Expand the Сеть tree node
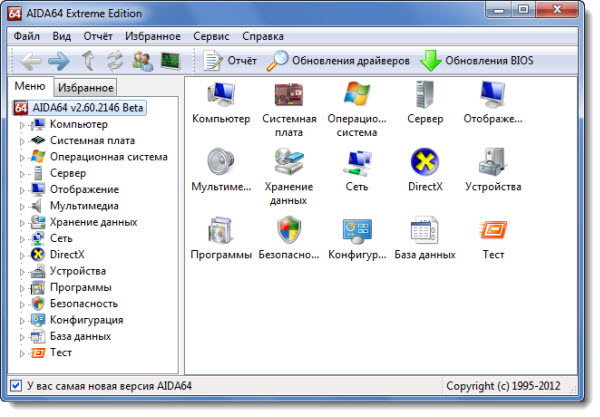This screenshot has width=600, height=417. pos(22,239)
